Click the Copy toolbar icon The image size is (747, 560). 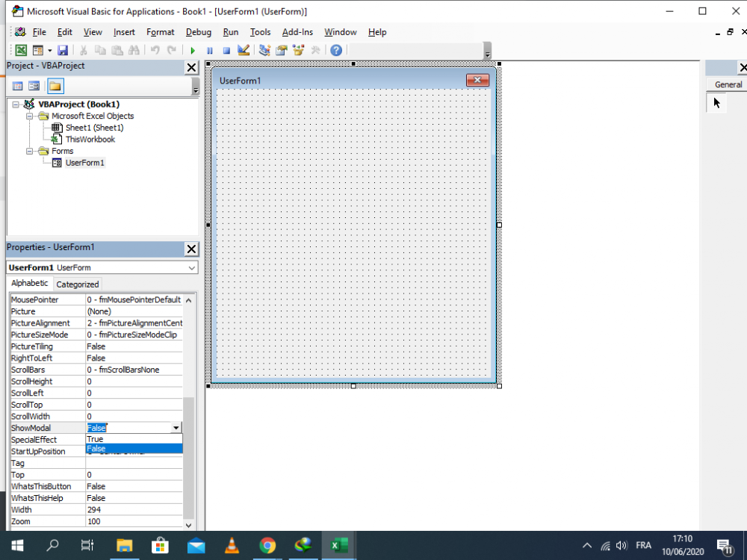(100, 50)
